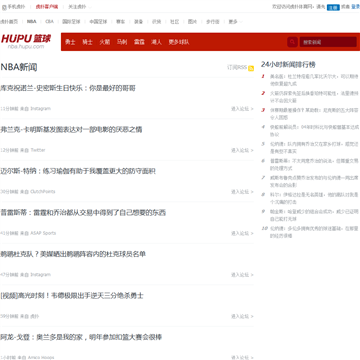
Task: Expand the 更多 menu in the top navigation
Action: pos(235,22)
